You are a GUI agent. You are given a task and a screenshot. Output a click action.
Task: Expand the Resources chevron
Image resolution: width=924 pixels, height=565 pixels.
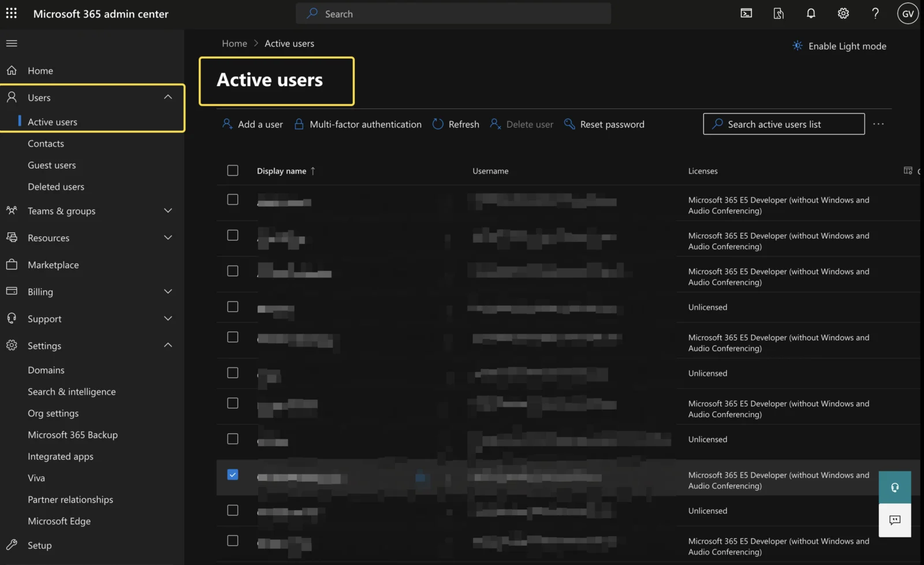pyautogui.click(x=168, y=237)
